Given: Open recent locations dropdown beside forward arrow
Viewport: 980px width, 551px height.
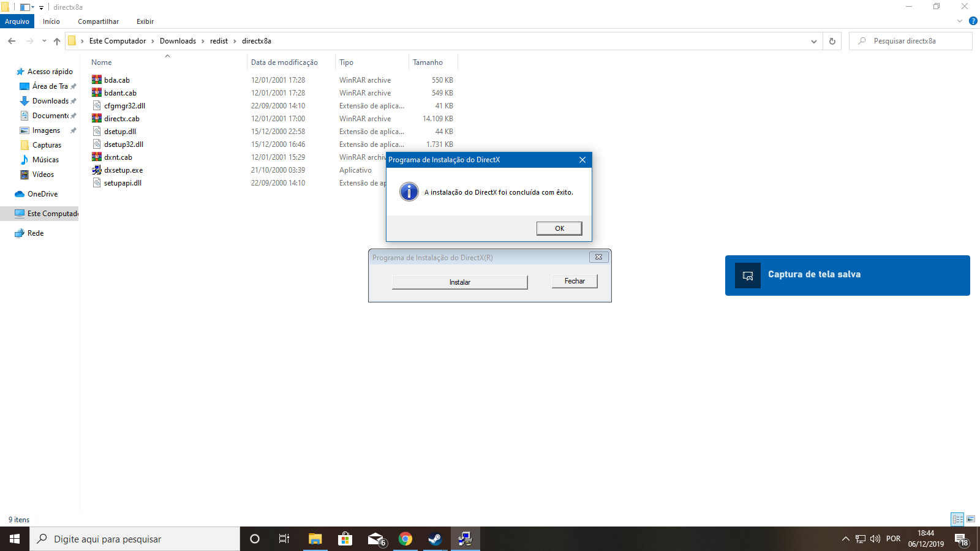Looking at the screenshot, I should point(44,41).
